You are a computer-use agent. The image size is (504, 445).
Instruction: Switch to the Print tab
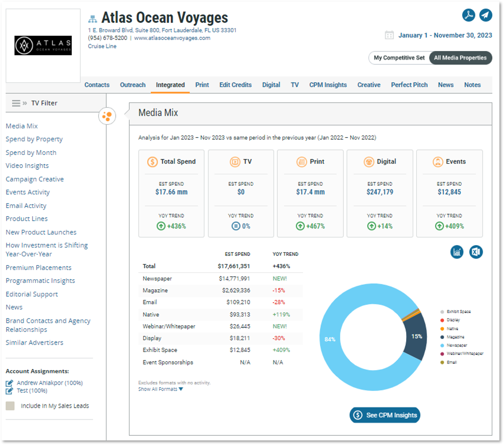click(202, 85)
